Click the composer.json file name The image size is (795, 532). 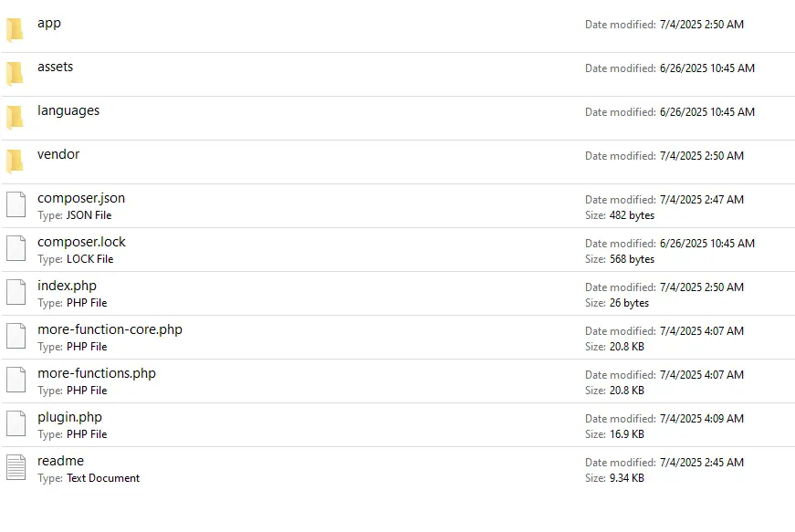(81, 198)
